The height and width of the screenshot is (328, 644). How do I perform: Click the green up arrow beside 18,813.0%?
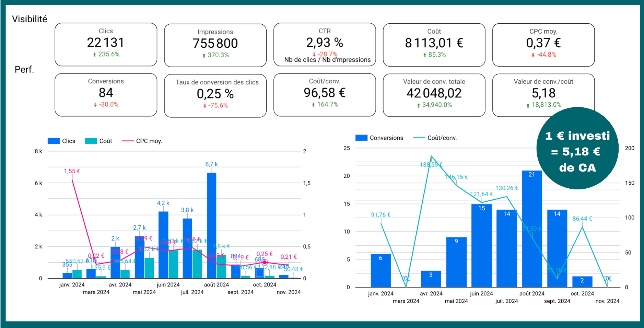click(528, 105)
